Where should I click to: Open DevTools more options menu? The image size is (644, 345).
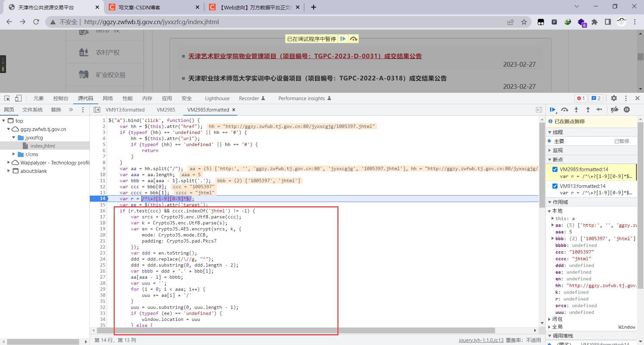coord(626,98)
